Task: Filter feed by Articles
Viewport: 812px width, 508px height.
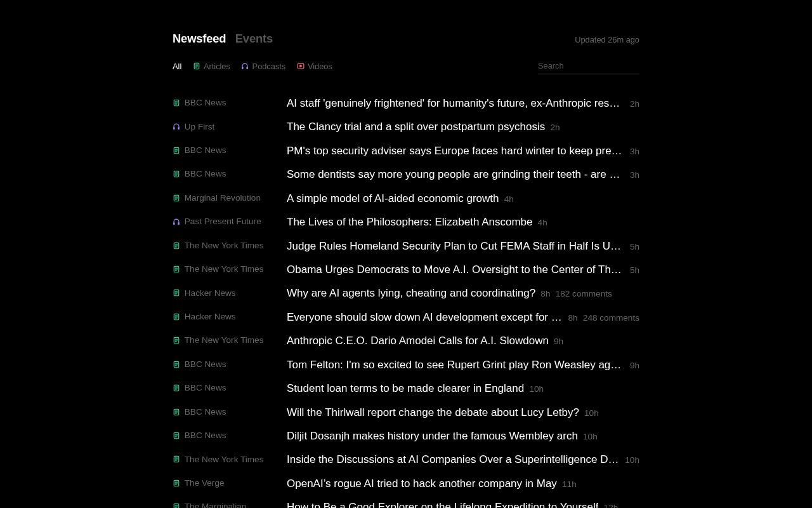Action: [x=212, y=67]
